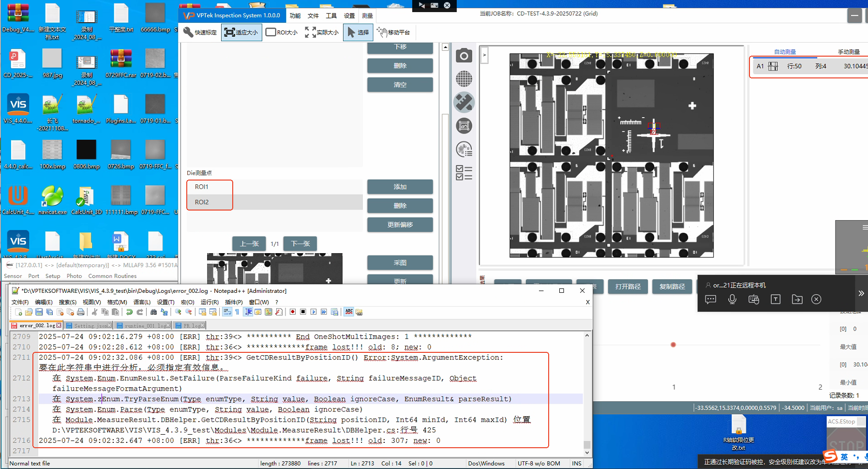Toggle the 适应大小 fit-size mode
This screenshot has height=469, width=868.
241,32
